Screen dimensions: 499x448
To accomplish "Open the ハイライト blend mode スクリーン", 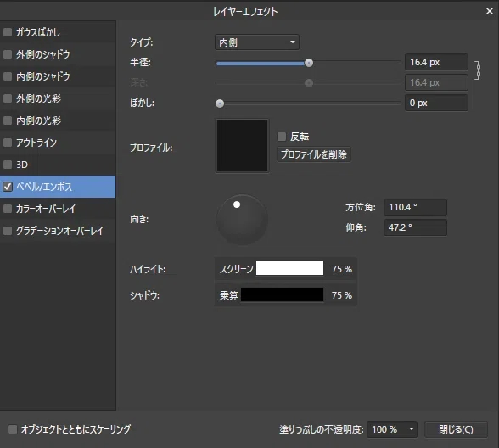I will click(x=236, y=269).
